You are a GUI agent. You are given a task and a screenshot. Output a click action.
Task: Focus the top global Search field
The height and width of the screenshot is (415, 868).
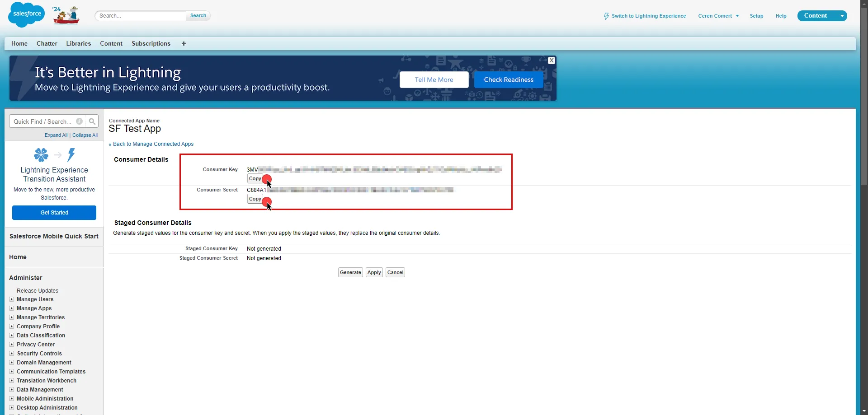[141, 16]
